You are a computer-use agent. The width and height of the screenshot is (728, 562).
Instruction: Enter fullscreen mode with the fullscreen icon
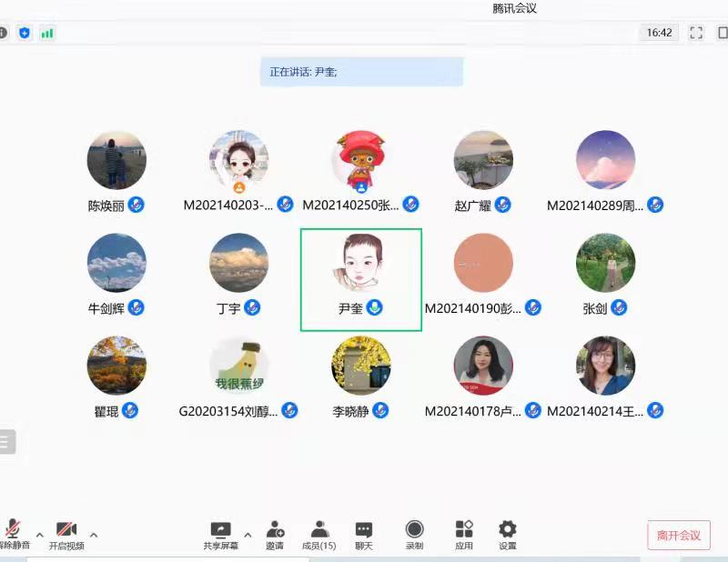point(696,33)
